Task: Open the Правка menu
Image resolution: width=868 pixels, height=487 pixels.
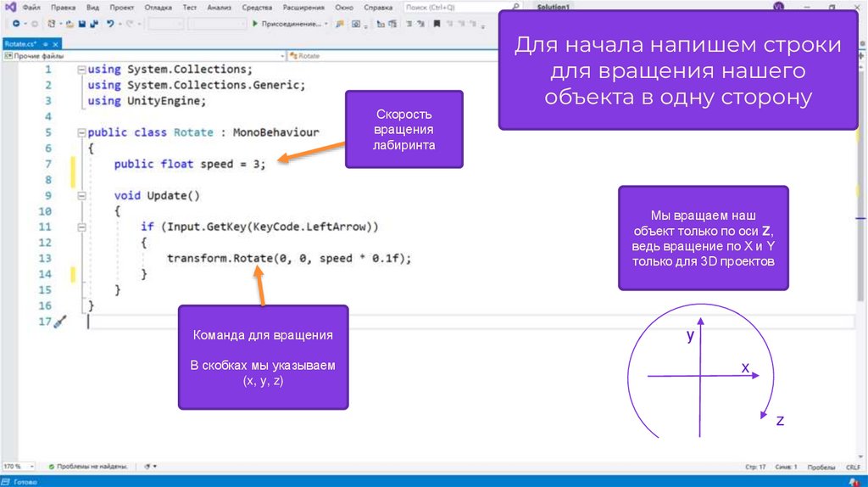Action: tap(63, 7)
